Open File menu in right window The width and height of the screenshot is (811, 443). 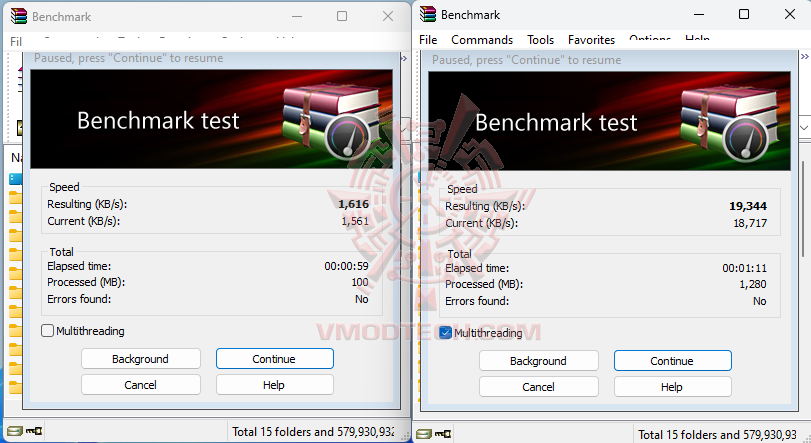pos(428,40)
